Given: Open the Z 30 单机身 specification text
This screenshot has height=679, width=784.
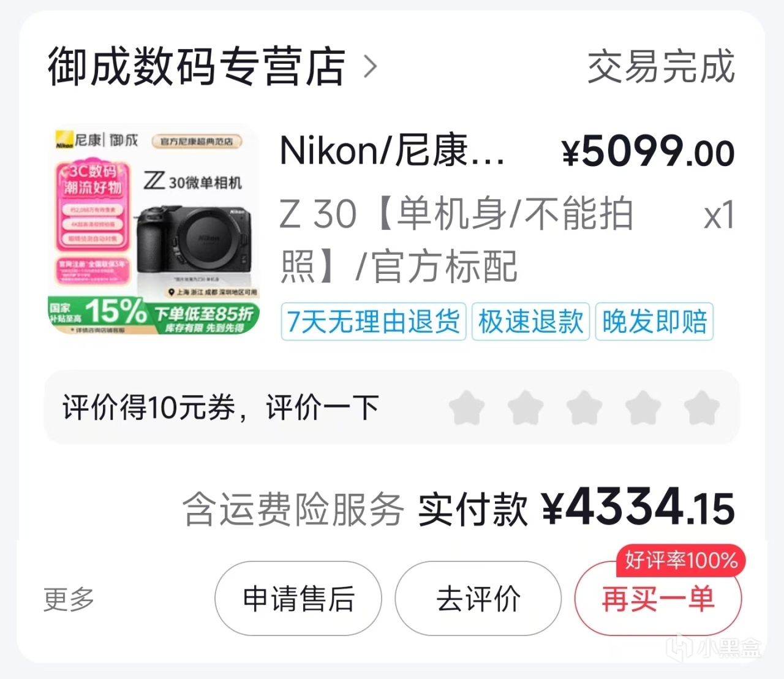Looking at the screenshot, I should pos(456,240).
